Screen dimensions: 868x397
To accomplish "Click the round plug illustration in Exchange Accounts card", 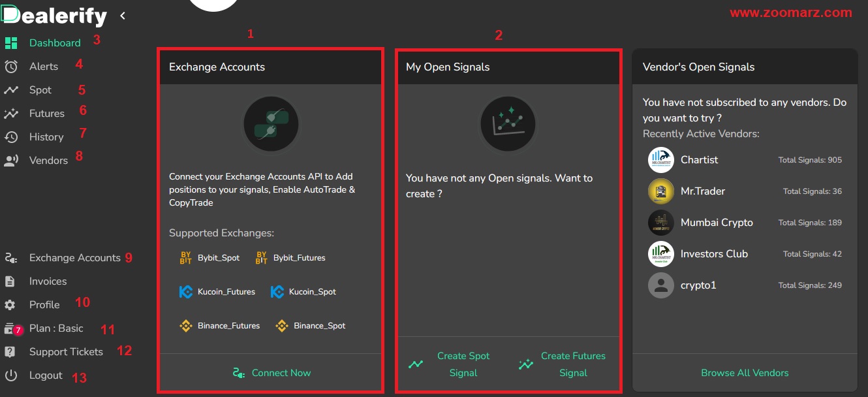I will [x=271, y=125].
